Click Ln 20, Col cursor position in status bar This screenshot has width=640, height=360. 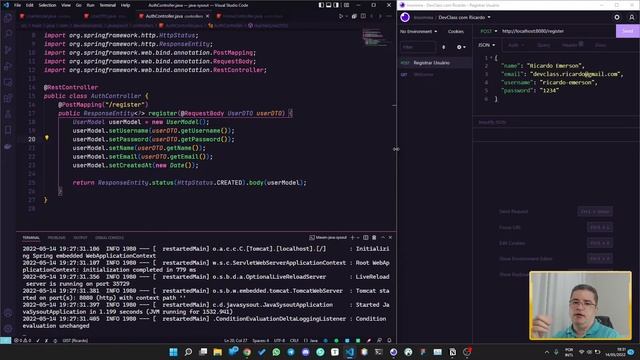pyautogui.click(x=236, y=340)
